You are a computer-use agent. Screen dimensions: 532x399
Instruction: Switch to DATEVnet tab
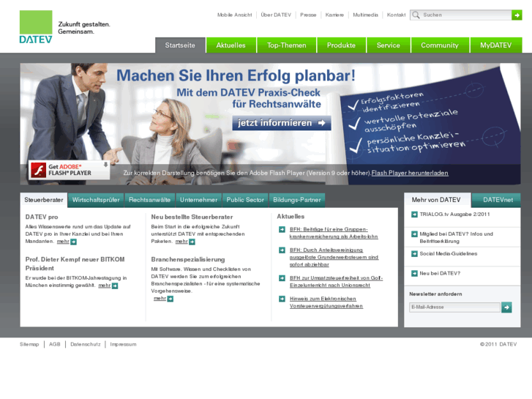click(498, 200)
